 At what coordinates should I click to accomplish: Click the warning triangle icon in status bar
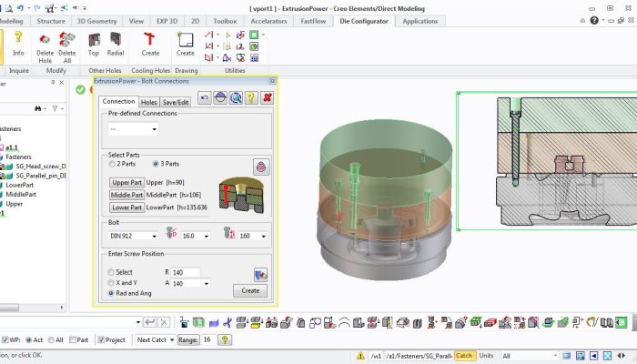[360, 356]
